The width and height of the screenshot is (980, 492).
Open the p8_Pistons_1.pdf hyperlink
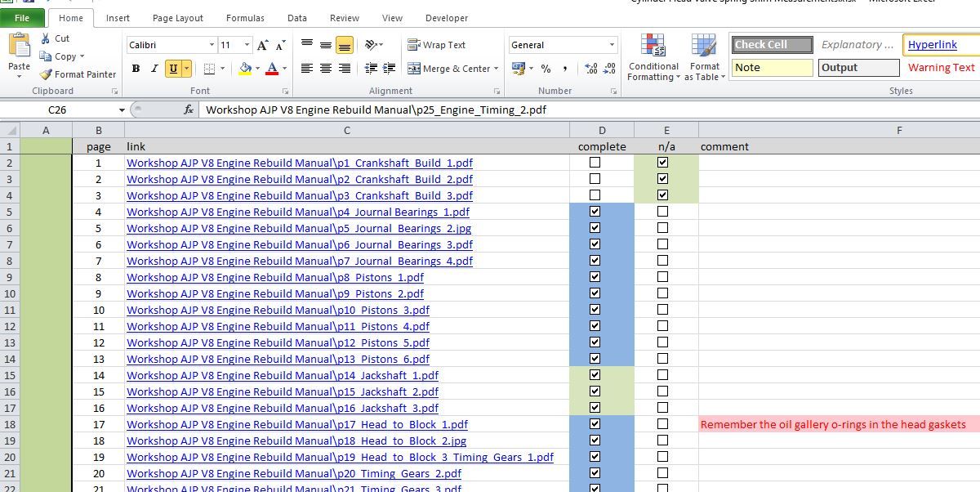[274, 277]
